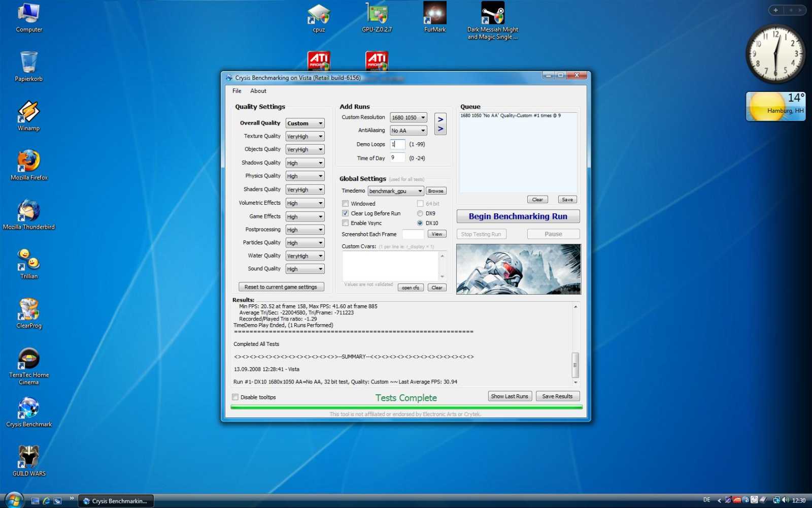The width and height of the screenshot is (812, 508).
Task: Click the analog clock gadget
Action: pyautogui.click(x=775, y=53)
